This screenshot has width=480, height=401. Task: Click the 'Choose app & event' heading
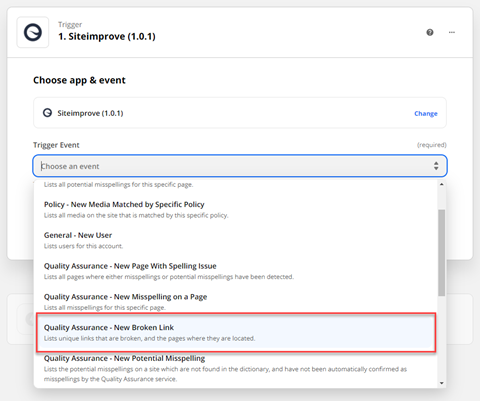[79, 80]
